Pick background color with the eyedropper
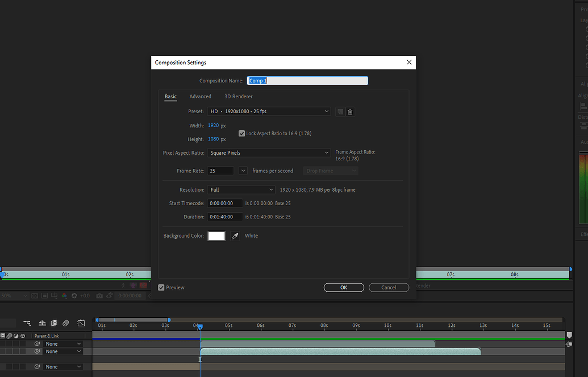Image resolution: width=588 pixels, height=377 pixels. coord(235,236)
